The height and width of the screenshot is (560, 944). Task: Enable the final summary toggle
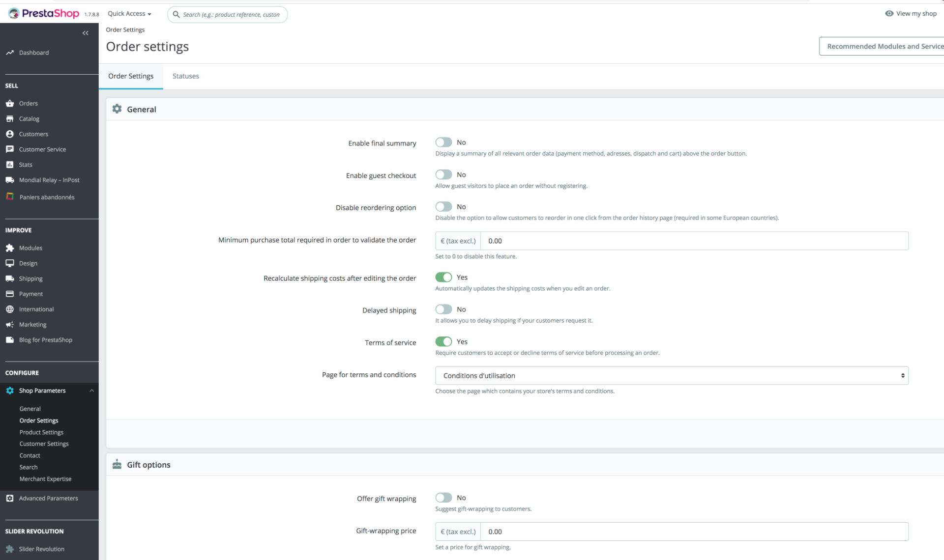pos(443,142)
